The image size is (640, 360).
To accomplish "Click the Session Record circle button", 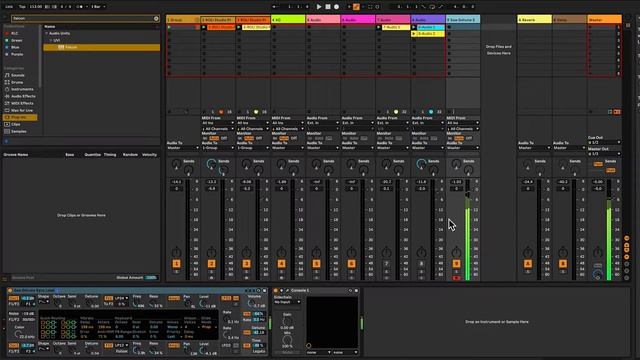I will pyautogui.click(x=378, y=7).
